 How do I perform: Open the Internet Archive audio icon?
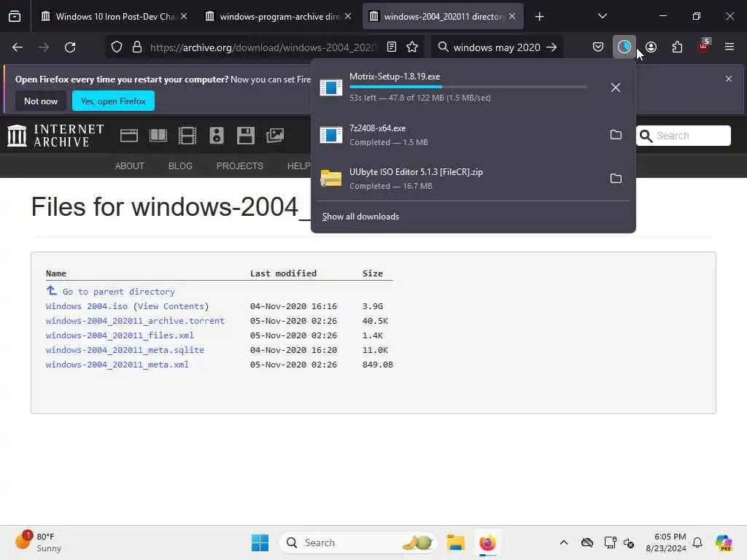coord(216,136)
